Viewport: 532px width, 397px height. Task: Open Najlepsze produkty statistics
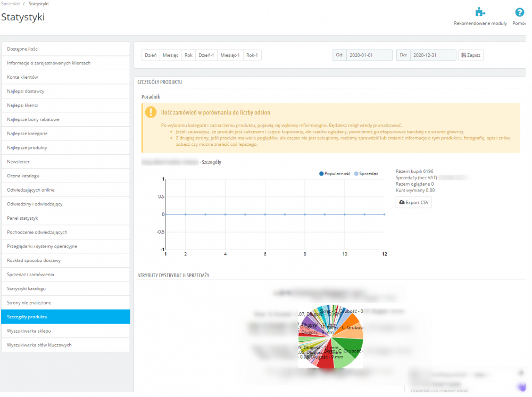point(65,147)
